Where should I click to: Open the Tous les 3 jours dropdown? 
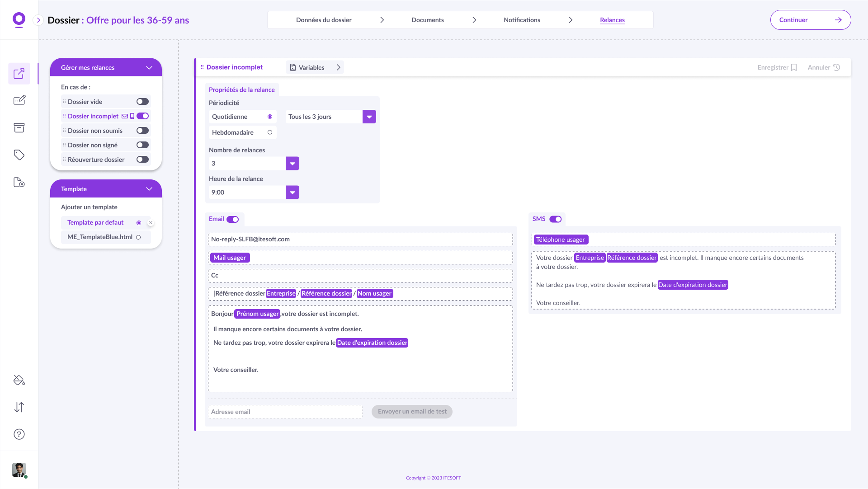click(369, 117)
